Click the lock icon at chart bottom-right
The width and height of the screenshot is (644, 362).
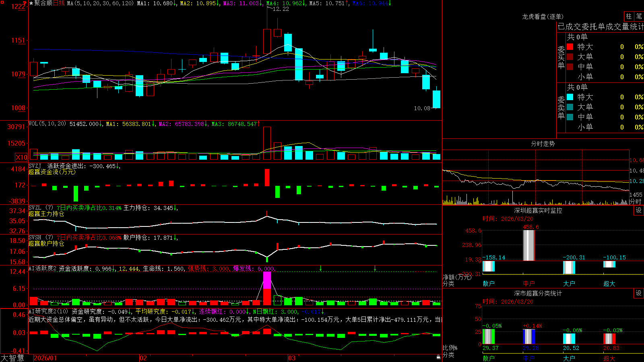click(438, 357)
